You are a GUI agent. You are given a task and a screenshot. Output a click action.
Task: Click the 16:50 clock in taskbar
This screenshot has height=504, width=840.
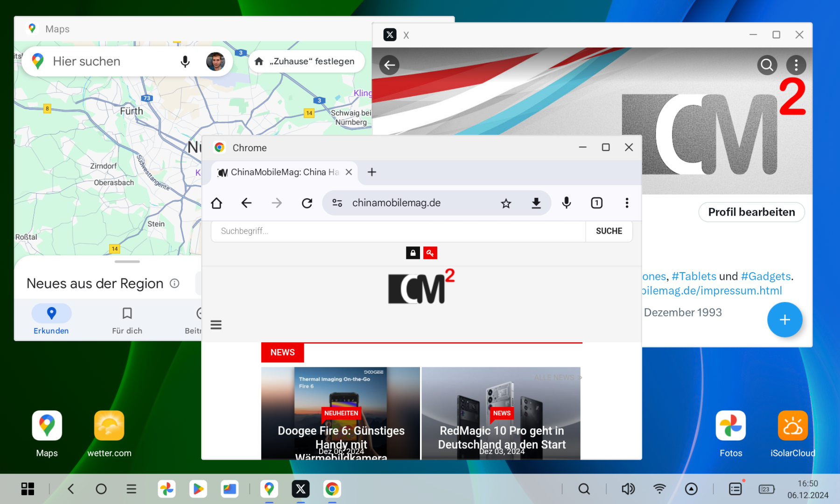807,483
